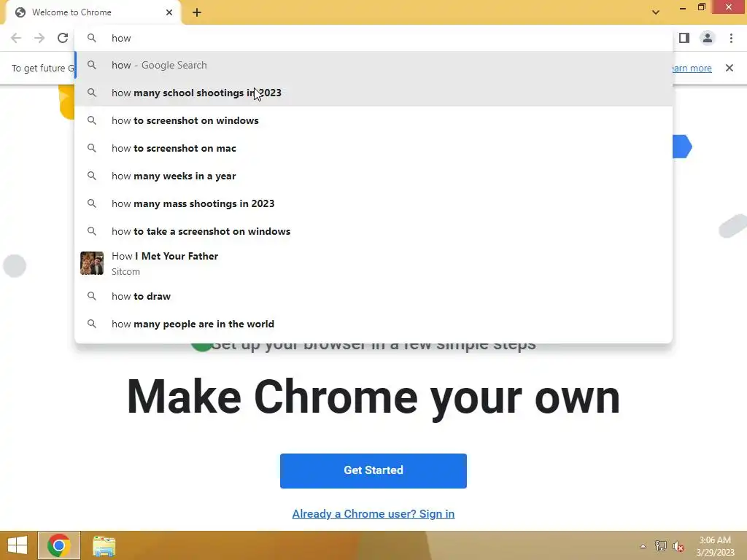The width and height of the screenshot is (747, 560).
Task: Toggle the side panel icon
Action: [x=684, y=38]
